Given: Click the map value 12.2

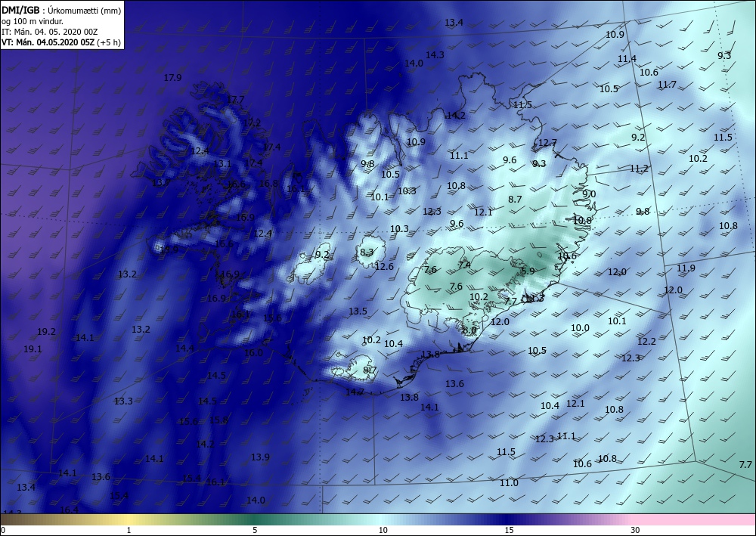Looking at the screenshot, I should coord(647,341).
